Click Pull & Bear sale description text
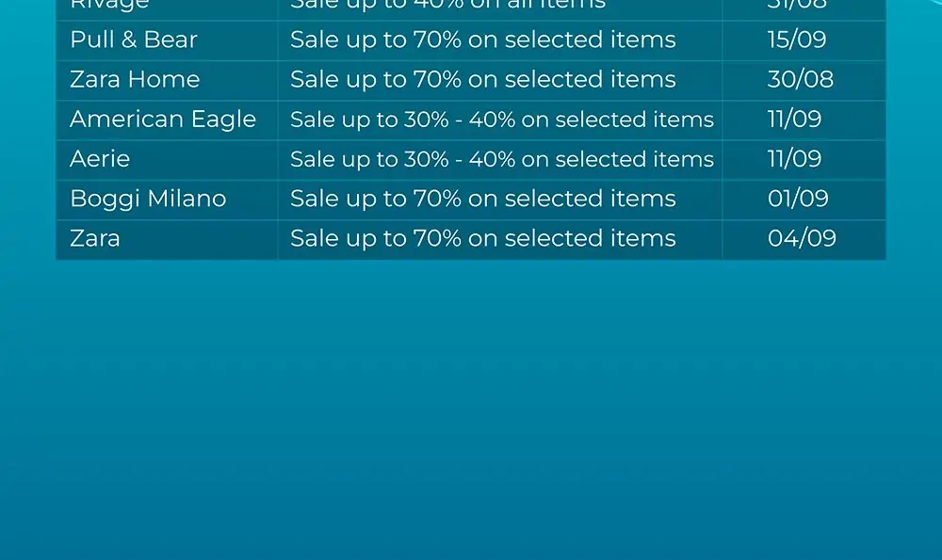942x560 pixels. 483,40
